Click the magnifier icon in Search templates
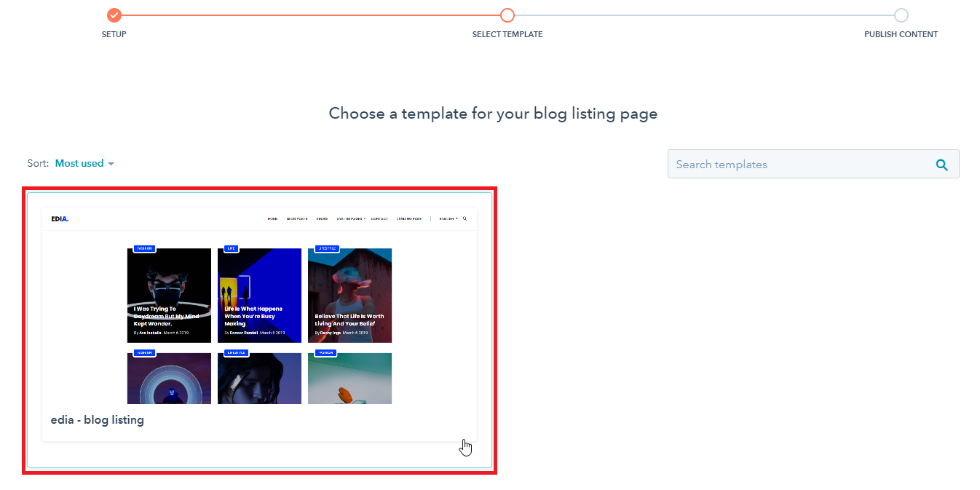 pos(941,165)
